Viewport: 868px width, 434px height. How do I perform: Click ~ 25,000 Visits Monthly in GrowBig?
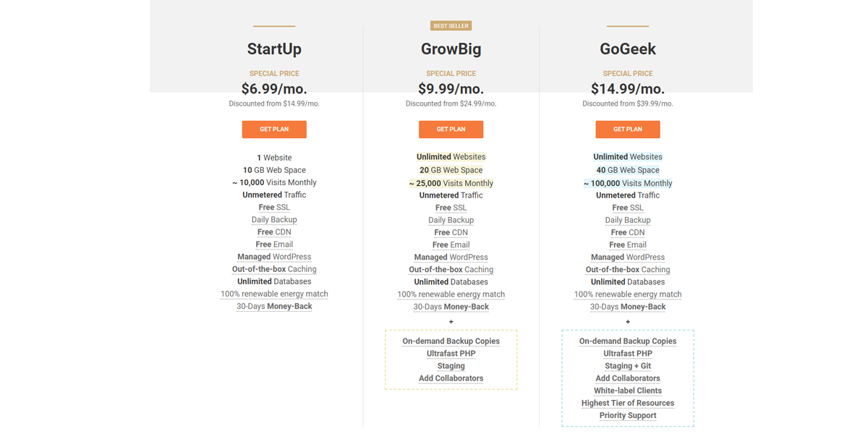[451, 184]
